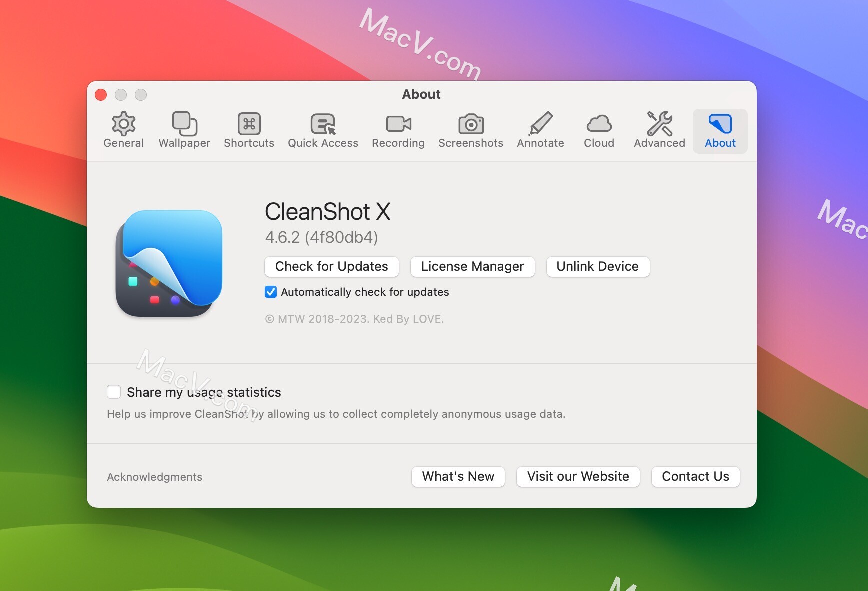This screenshot has width=868, height=591.
Task: Open the Wallpaper settings tab
Action: [184, 131]
